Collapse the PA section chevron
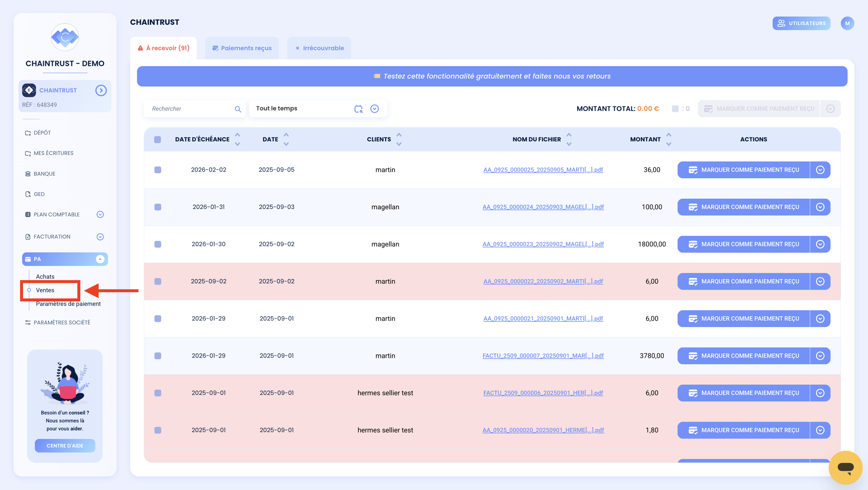Screen dimensions: 868x490 point(100,259)
